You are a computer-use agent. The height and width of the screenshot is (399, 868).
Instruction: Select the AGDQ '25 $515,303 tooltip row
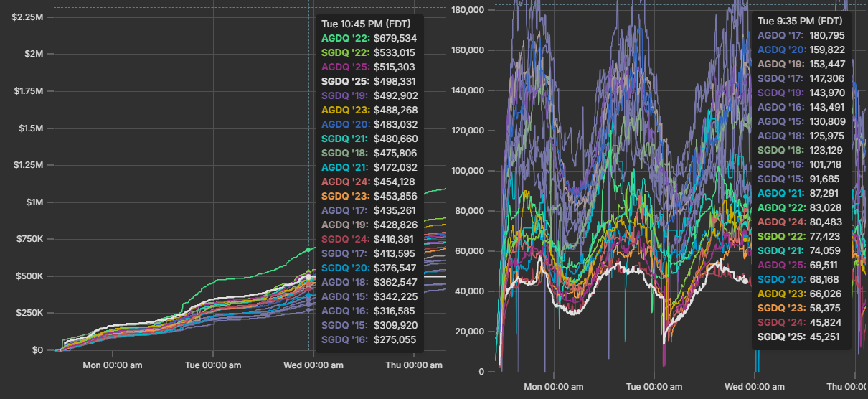point(369,67)
